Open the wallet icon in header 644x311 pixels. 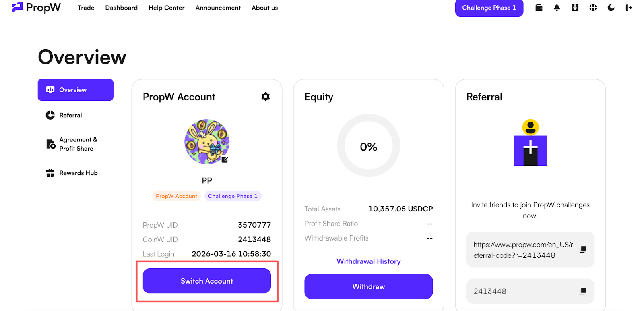click(539, 8)
